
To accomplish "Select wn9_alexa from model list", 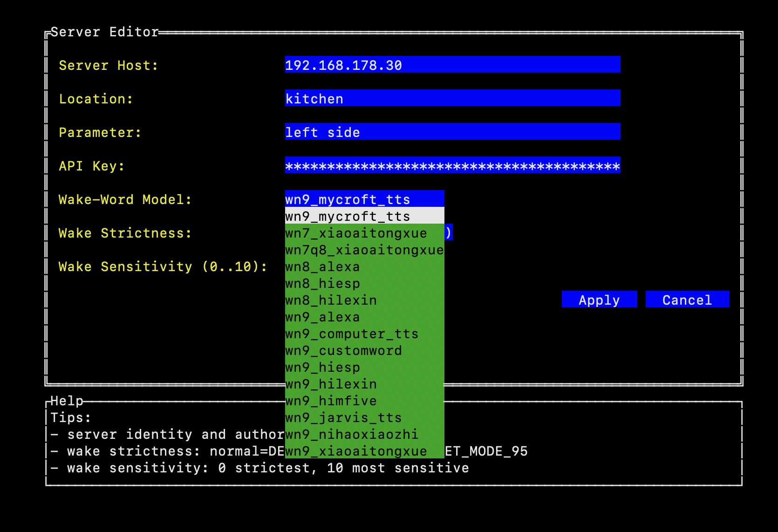I will pos(364,317).
